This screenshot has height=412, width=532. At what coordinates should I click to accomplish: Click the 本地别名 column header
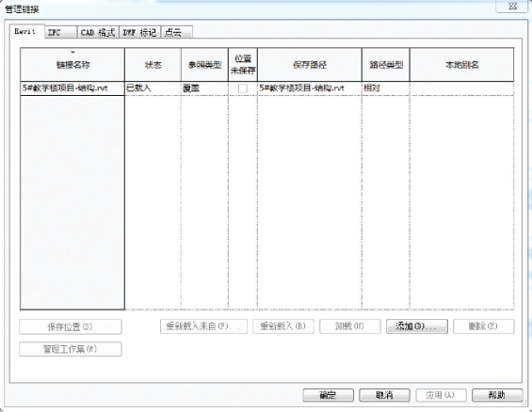[x=461, y=64]
